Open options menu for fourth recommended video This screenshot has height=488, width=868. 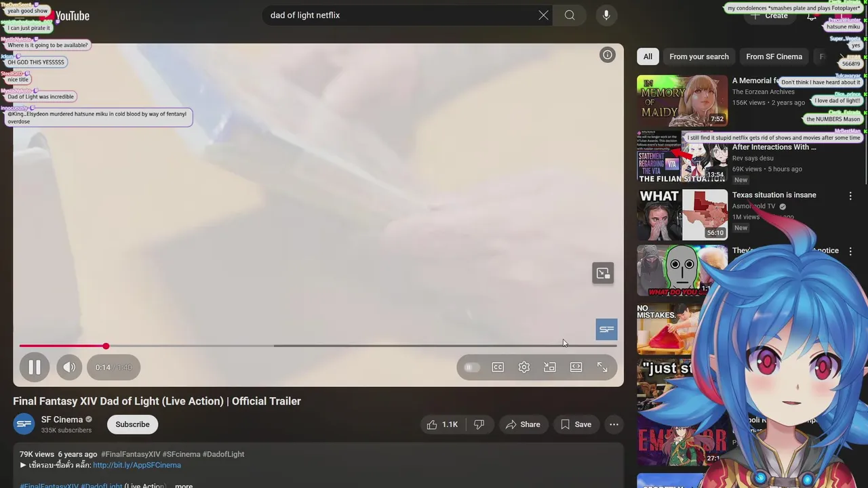coord(850,251)
